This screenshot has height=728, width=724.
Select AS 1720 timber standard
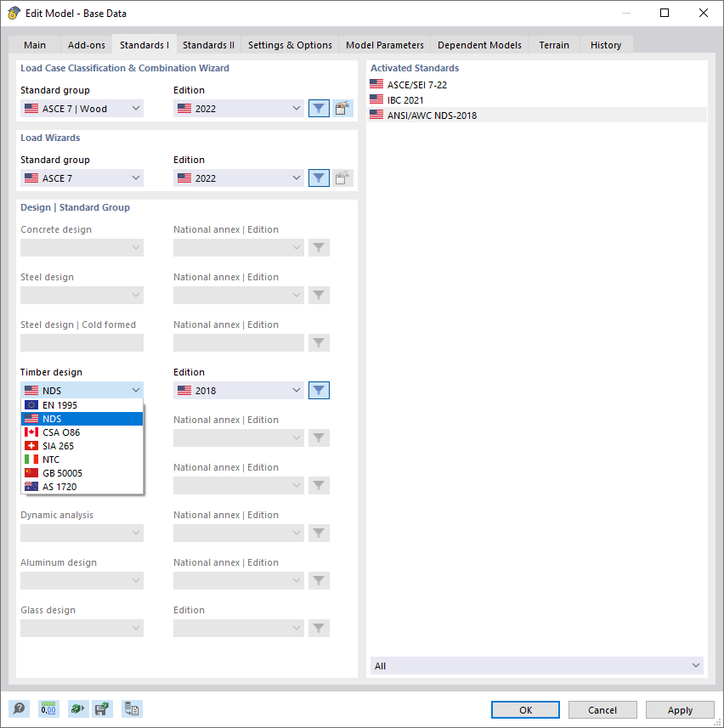tap(82, 487)
